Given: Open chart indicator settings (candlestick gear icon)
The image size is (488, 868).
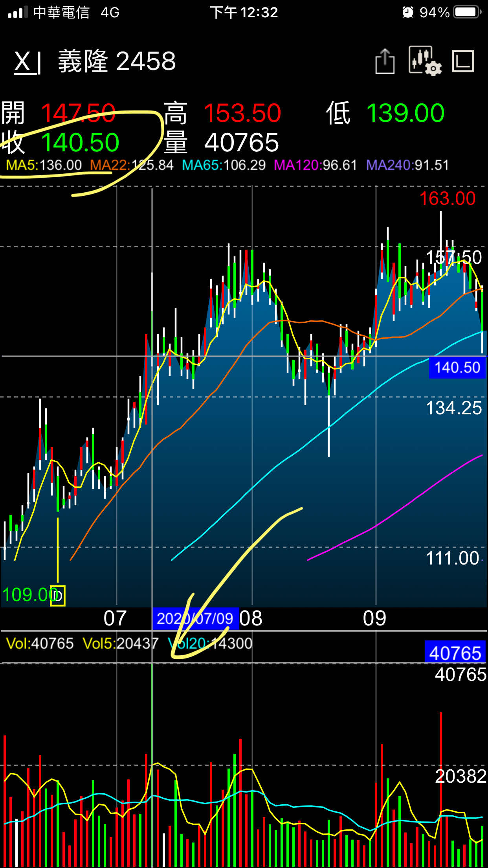Looking at the screenshot, I should (424, 61).
